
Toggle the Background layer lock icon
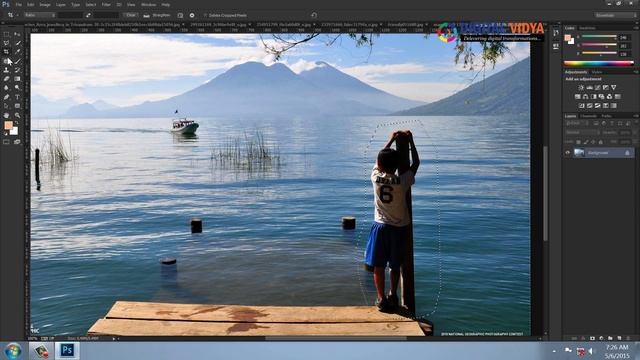(627, 153)
